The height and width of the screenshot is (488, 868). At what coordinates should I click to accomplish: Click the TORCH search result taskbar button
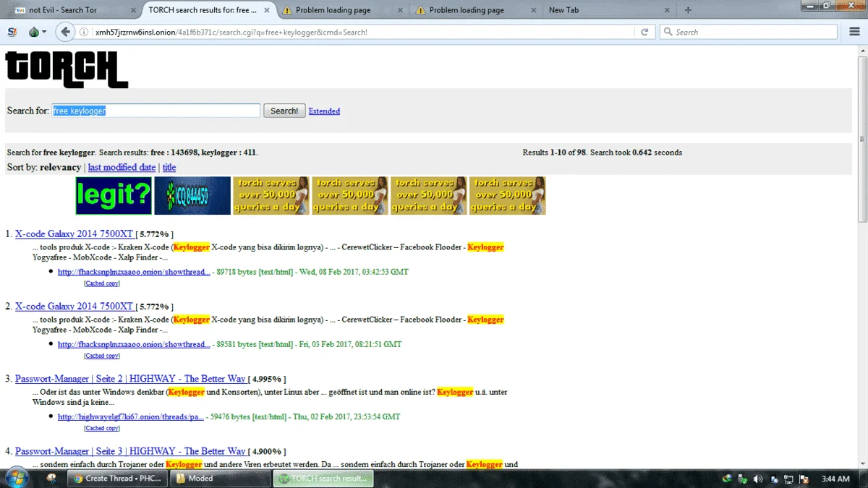[323, 478]
